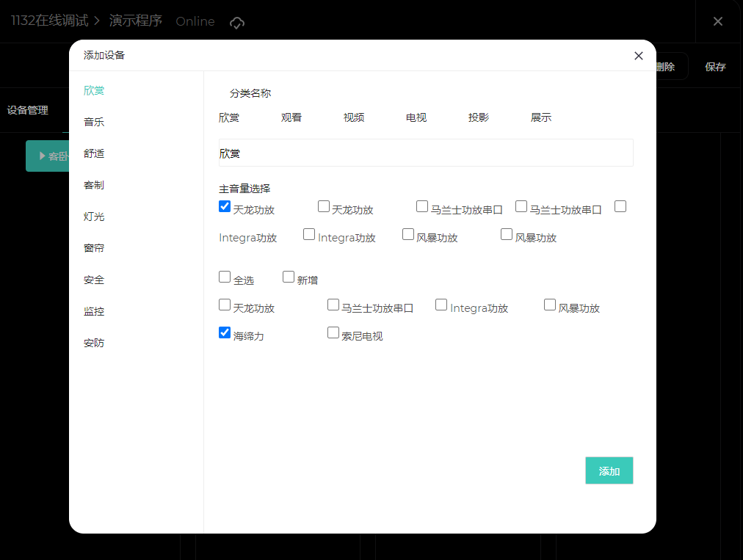Open the 安全 category
Image resolution: width=743 pixels, height=560 pixels.
point(94,280)
